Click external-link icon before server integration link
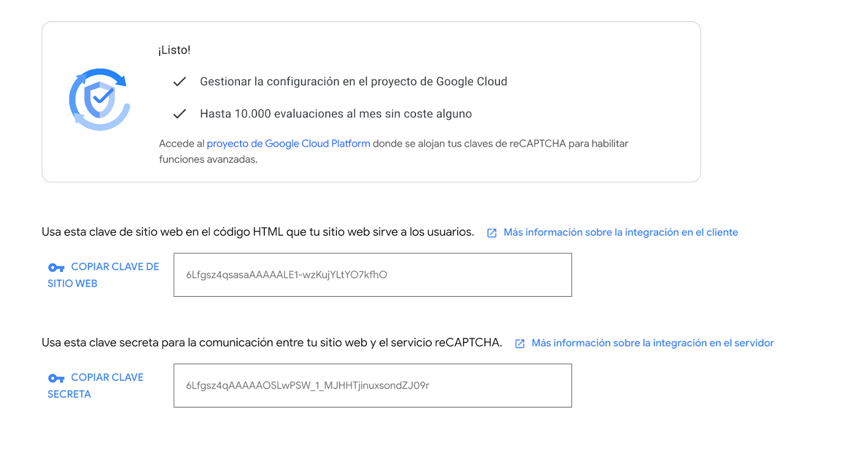This screenshot has width=868, height=464. pyautogui.click(x=520, y=344)
